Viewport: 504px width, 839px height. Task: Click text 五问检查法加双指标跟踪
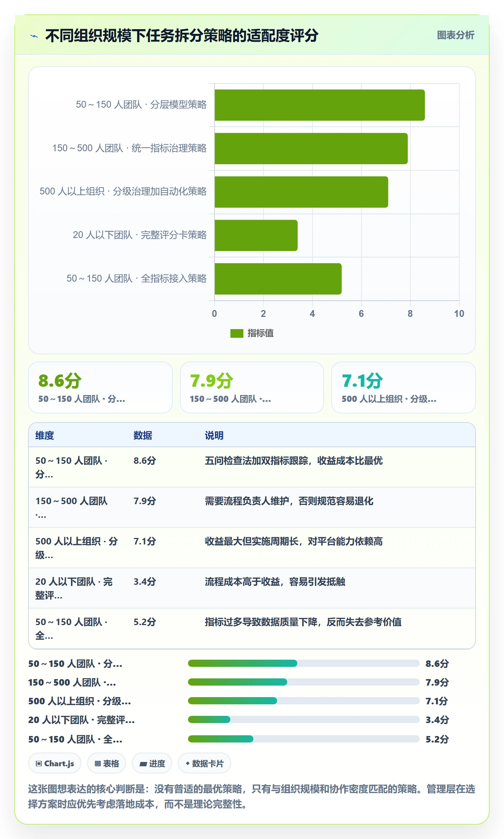(256, 461)
